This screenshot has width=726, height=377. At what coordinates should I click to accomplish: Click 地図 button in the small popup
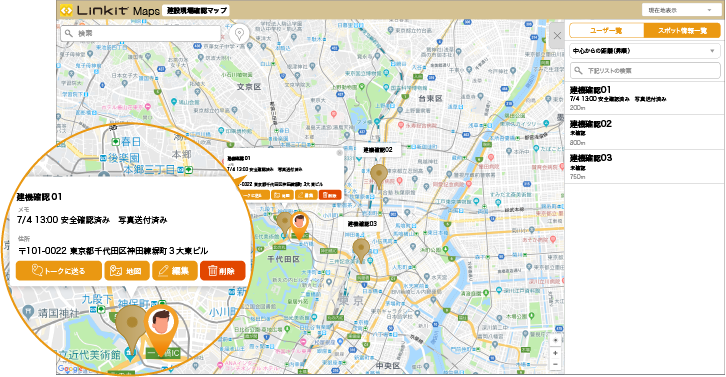282,195
